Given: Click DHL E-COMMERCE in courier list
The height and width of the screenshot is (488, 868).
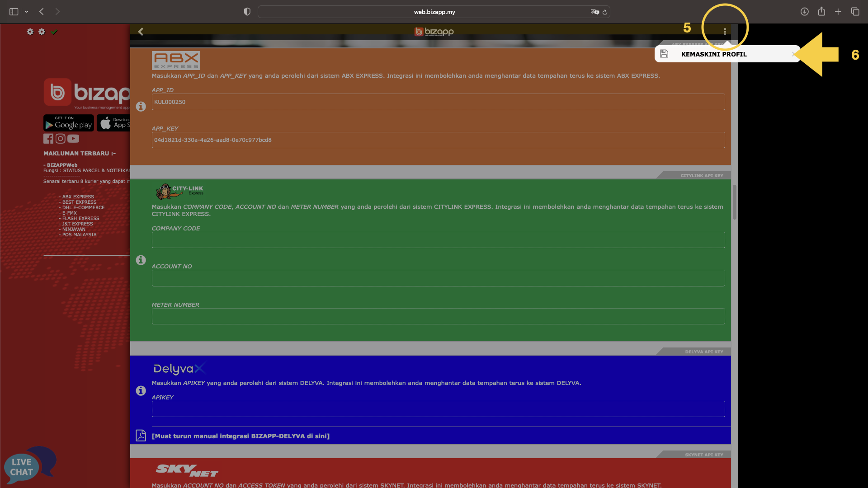Looking at the screenshot, I should [83, 208].
